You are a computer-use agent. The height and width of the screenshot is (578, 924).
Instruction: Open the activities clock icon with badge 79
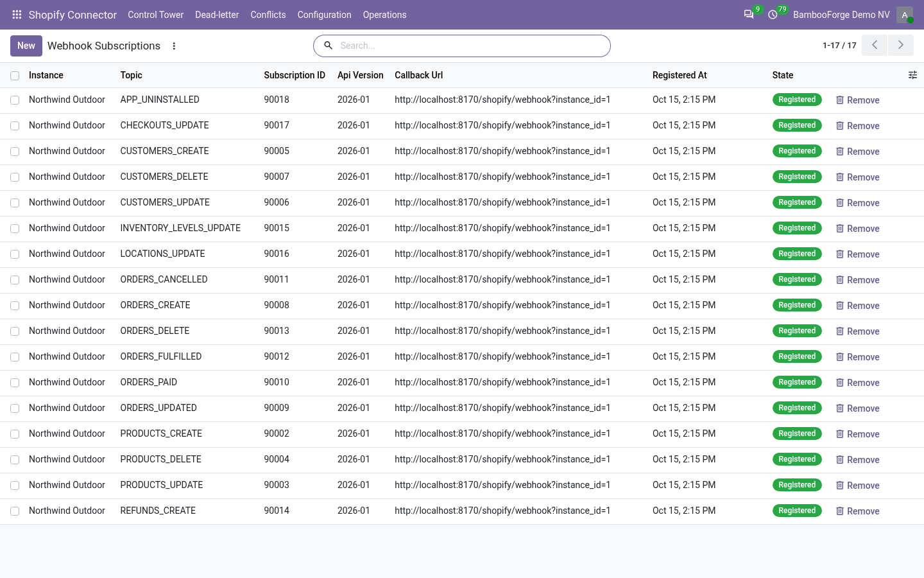[773, 14]
